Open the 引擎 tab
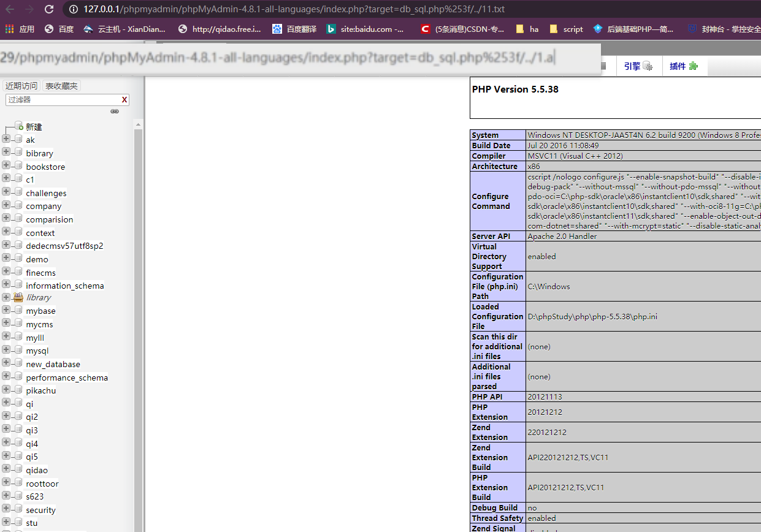The height and width of the screenshot is (532, 761). point(638,66)
